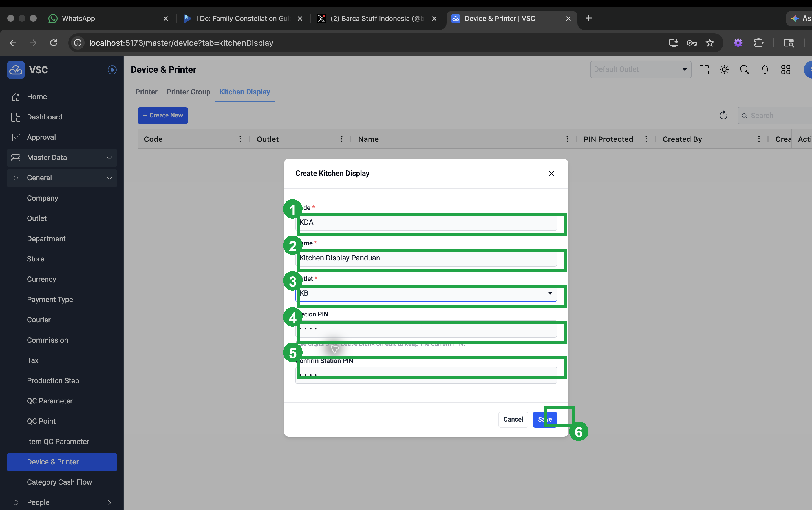Open Outlet column options menu

[342, 139]
